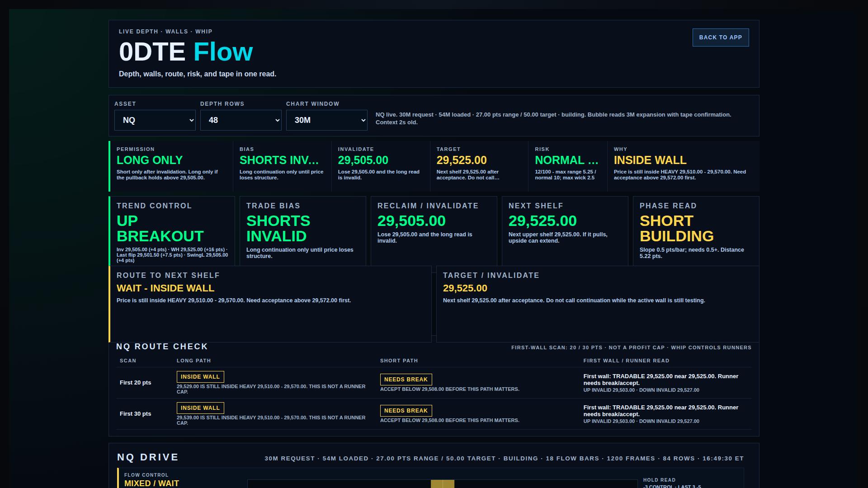Click the NEEDS BREAK badge for First 20 pts
This screenshot has height=488, width=868.
(x=406, y=380)
